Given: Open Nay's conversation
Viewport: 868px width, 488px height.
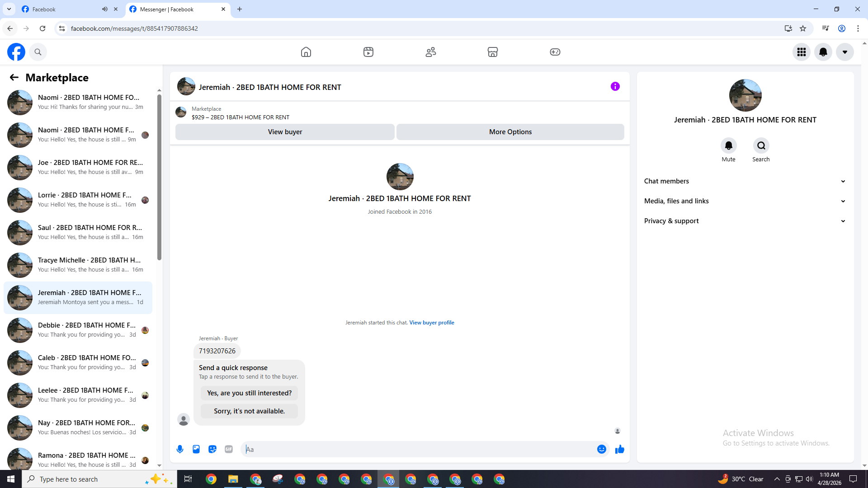Looking at the screenshot, I should click(x=78, y=427).
